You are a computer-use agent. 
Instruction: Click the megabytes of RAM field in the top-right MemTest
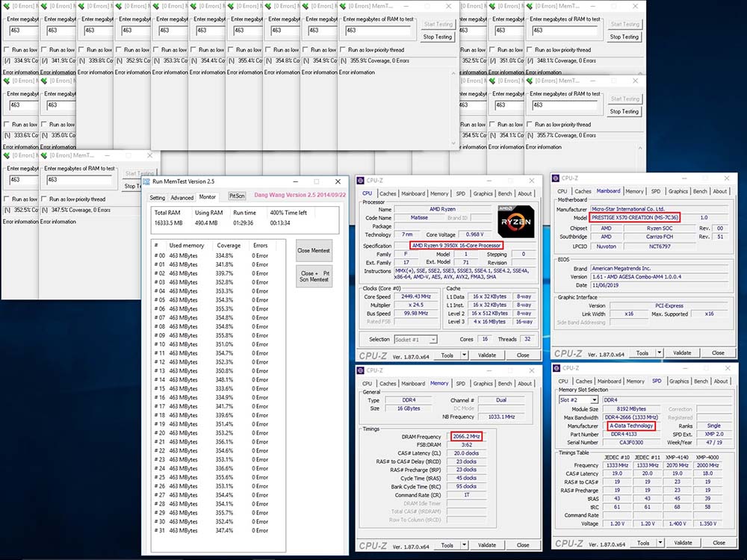tap(565, 31)
